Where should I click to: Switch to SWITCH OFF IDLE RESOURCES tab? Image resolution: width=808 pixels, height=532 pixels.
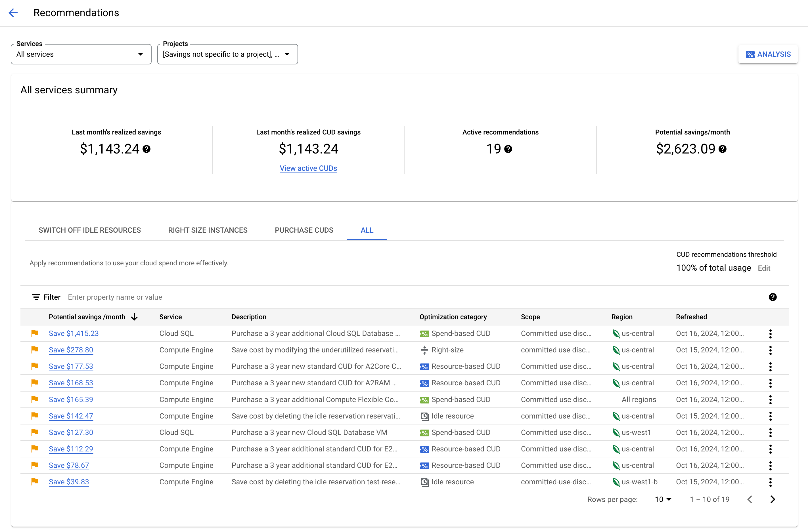(90, 230)
